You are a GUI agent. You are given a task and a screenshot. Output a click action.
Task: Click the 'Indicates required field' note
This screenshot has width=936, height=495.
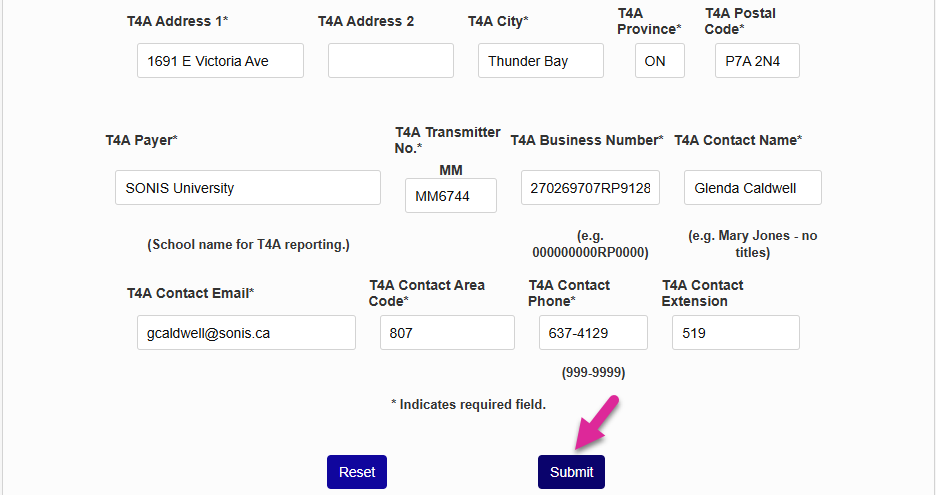pyautogui.click(x=468, y=405)
